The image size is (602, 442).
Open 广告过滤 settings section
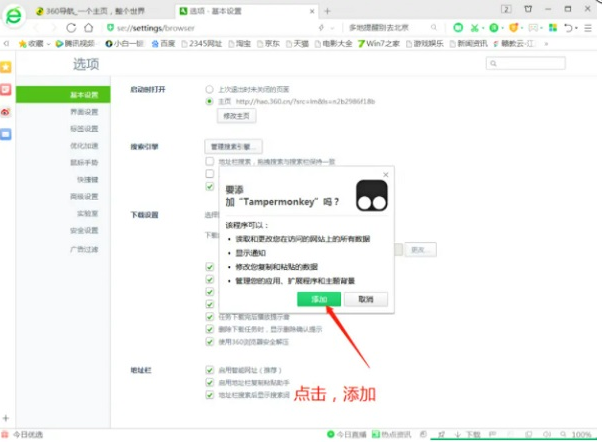pos(84,249)
